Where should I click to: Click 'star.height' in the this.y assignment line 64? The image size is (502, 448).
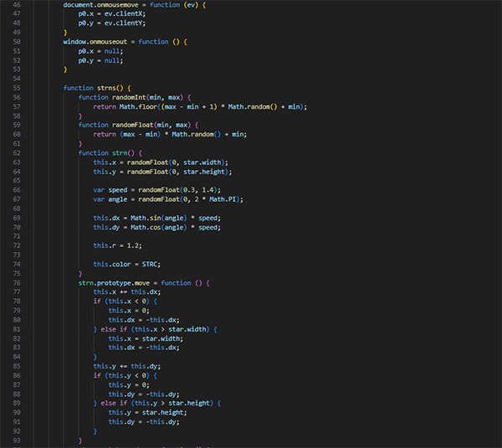(x=204, y=172)
